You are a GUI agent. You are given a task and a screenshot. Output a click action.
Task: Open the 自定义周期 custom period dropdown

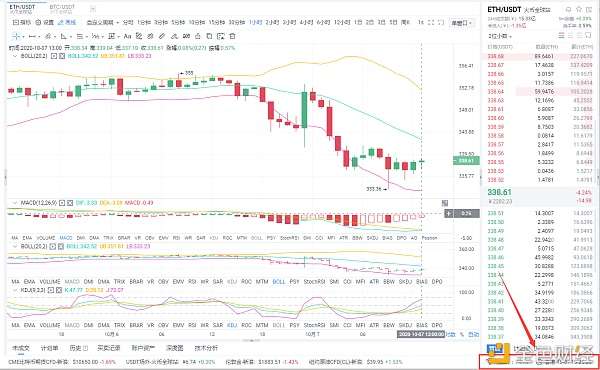coord(103,23)
